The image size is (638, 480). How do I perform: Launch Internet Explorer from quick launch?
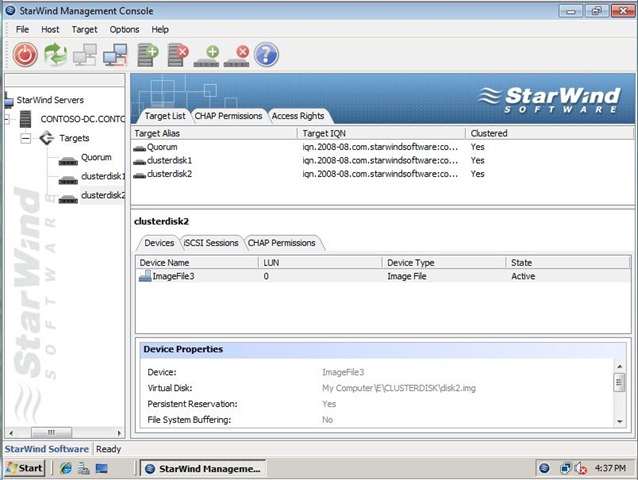click(66, 468)
